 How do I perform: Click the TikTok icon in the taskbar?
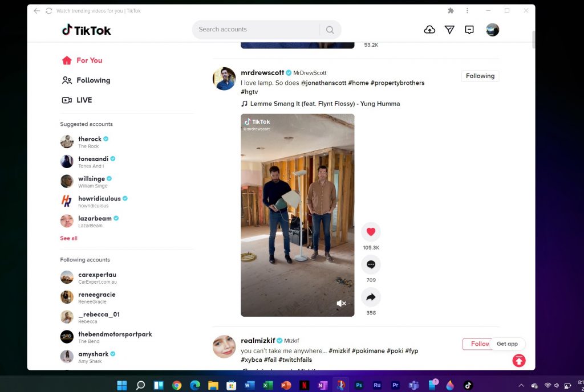click(x=468, y=385)
